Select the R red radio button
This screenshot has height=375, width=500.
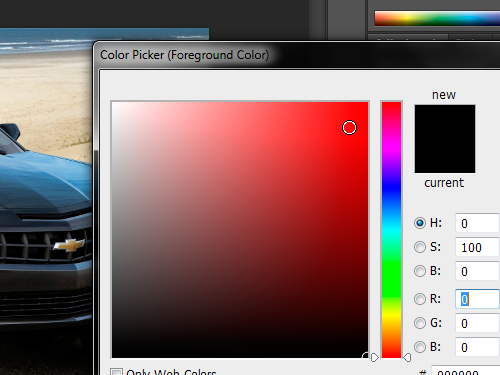[x=420, y=299]
